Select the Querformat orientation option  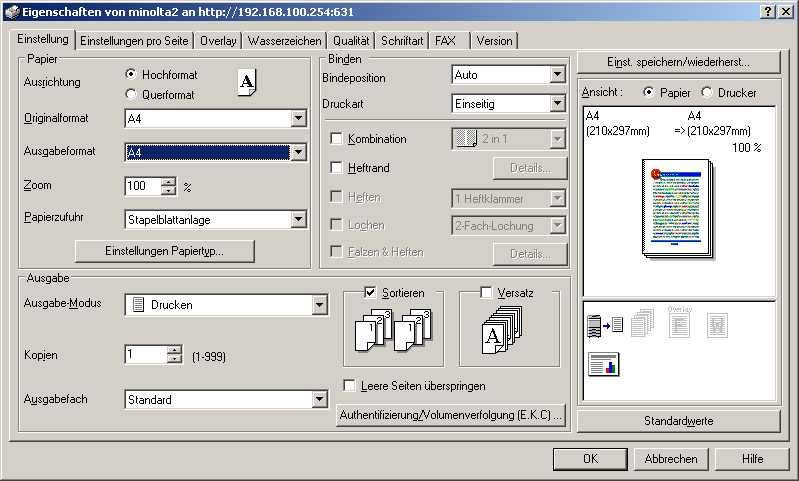coord(131,94)
